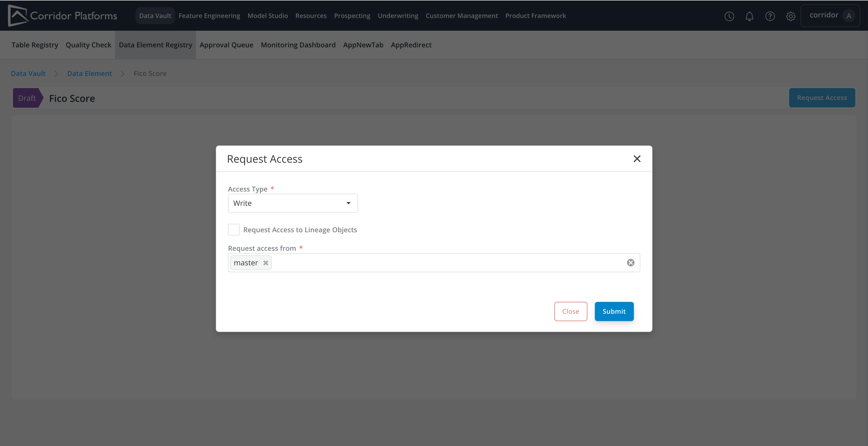This screenshot has height=446, width=868.
Task: Submit the access request
Action: (614, 312)
